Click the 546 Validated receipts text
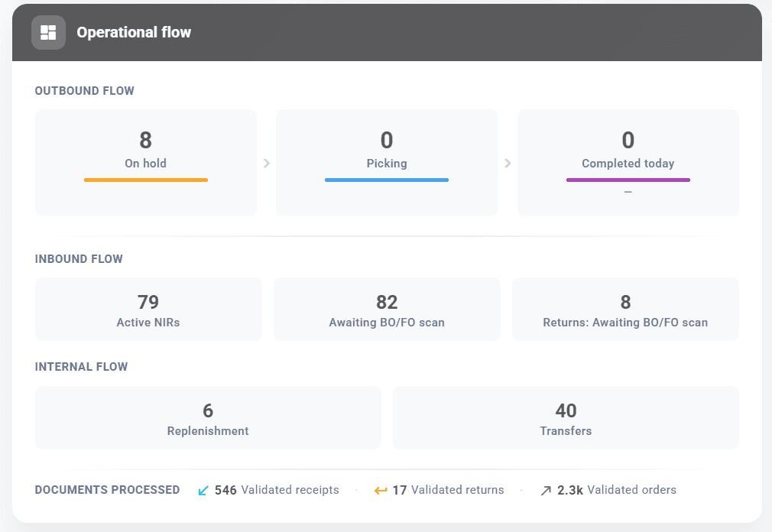The width and height of the screenshot is (772, 532). [x=277, y=490]
